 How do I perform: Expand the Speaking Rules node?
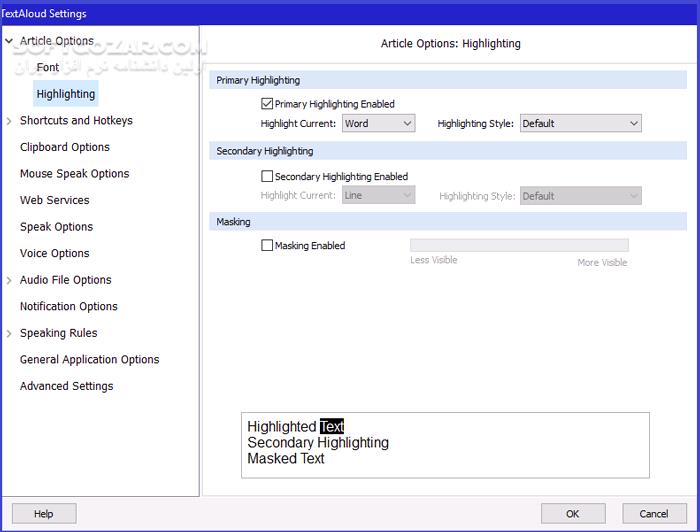(9, 333)
